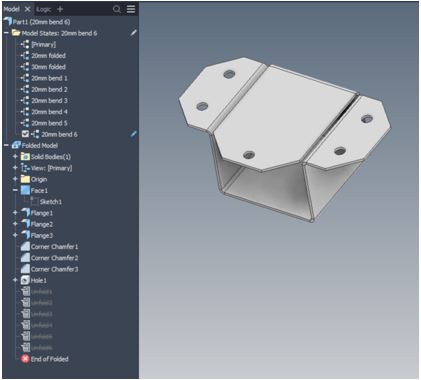Collapse the Face1 feature
The height and width of the screenshot is (380, 421).
coord(15,190)
